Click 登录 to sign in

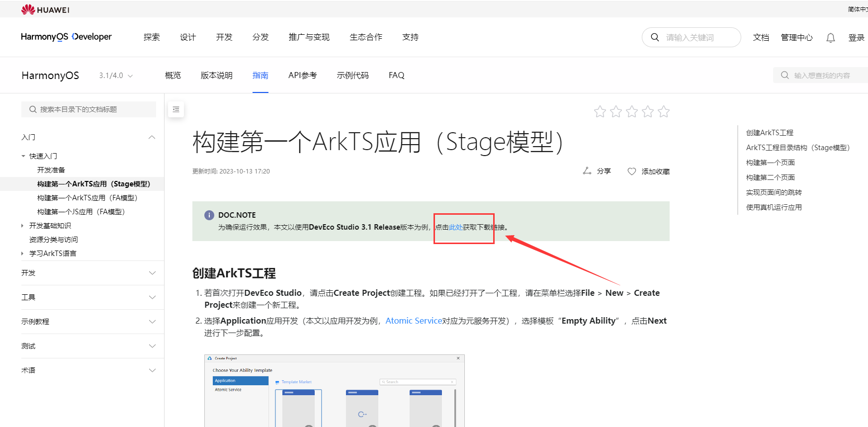pos(857,38)
